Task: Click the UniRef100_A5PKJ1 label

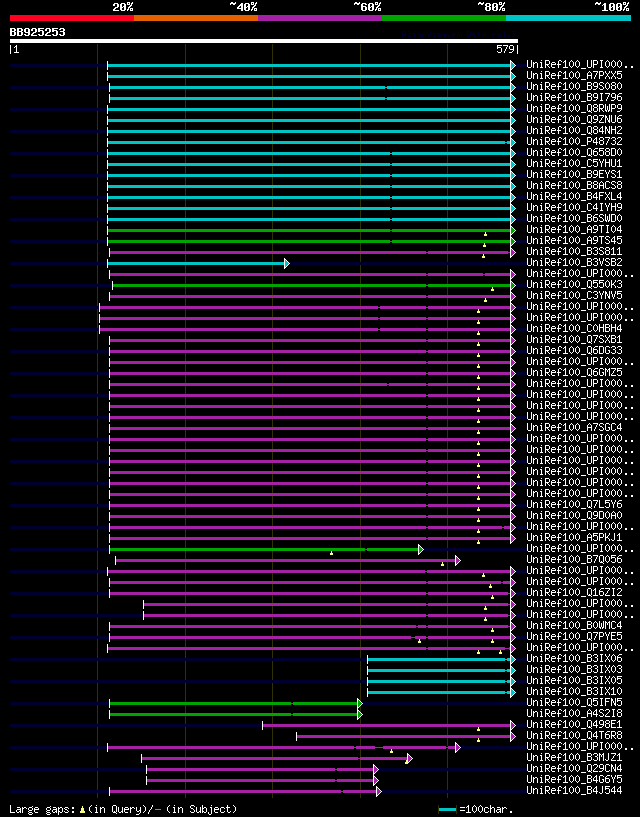Action: tap(574, 537)
